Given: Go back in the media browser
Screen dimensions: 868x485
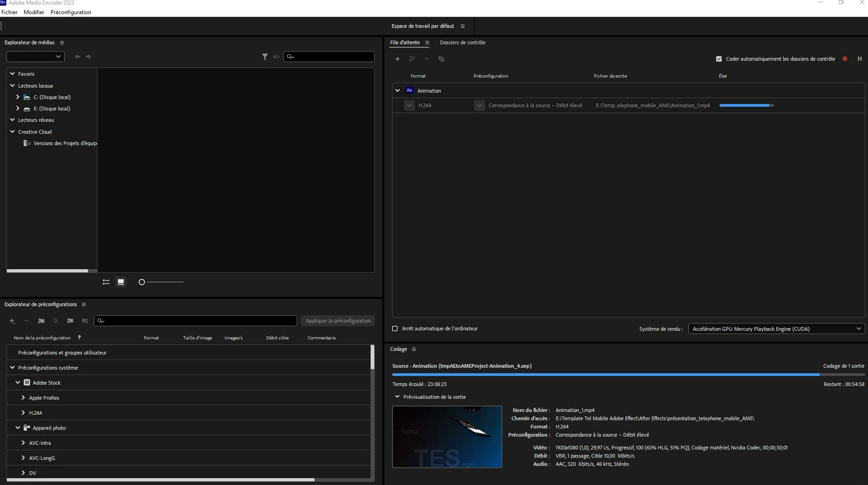Looking at the screenshot, I should point(77,57).
